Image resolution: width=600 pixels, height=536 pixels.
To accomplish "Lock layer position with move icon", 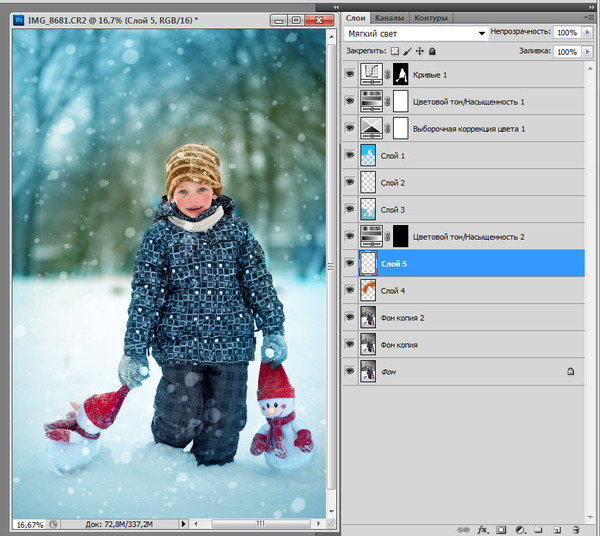I will click(419, 51).
